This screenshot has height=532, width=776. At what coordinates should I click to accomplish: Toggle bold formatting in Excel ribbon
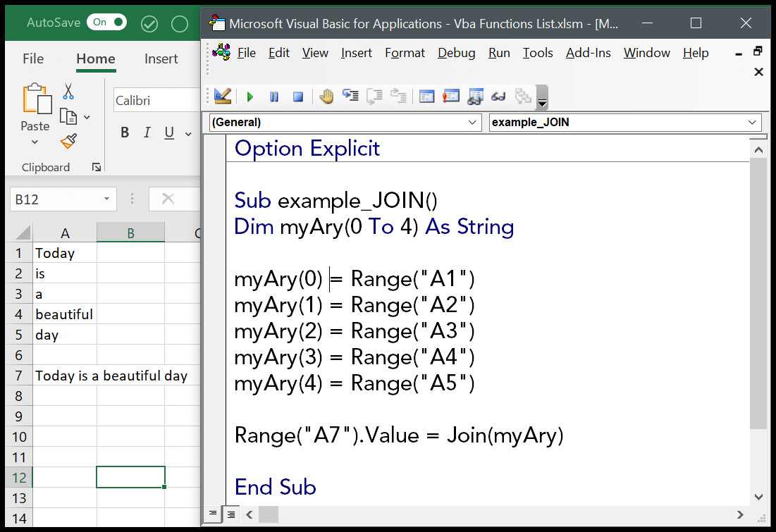[125, 132]
